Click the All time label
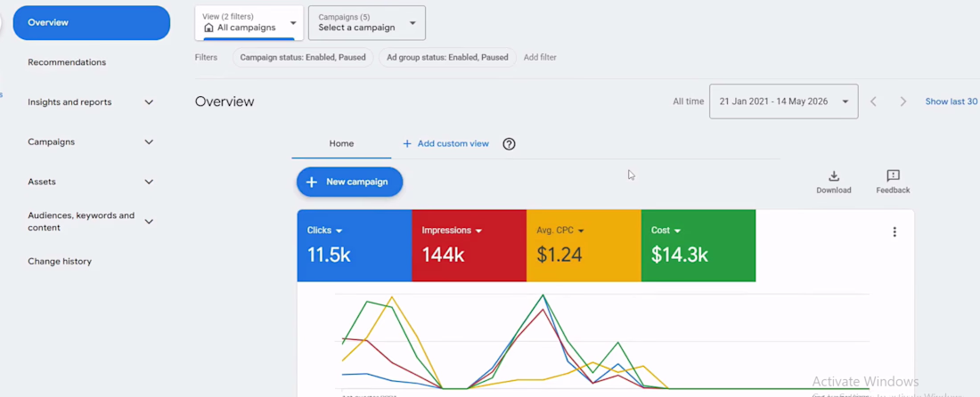 [688, 101]
